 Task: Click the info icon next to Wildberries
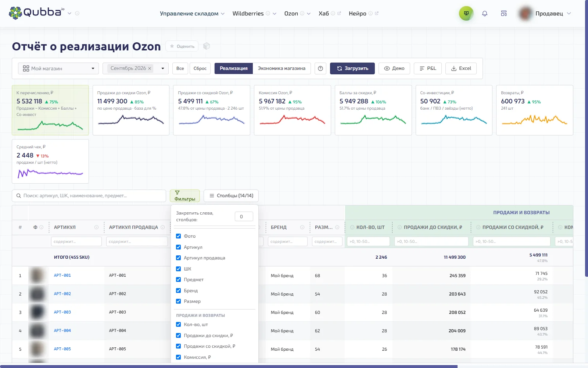[268, 14]
